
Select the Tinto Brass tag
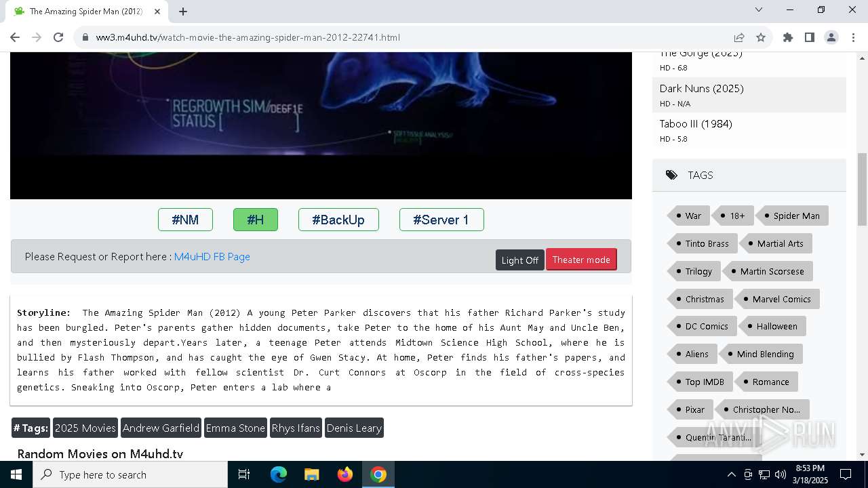point(702,243)
